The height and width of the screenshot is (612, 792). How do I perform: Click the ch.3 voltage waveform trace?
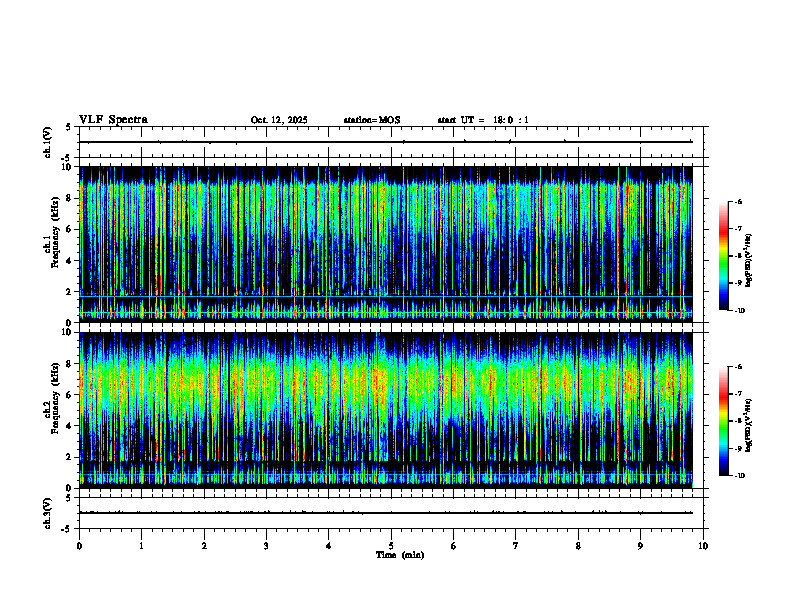point(386,513)
